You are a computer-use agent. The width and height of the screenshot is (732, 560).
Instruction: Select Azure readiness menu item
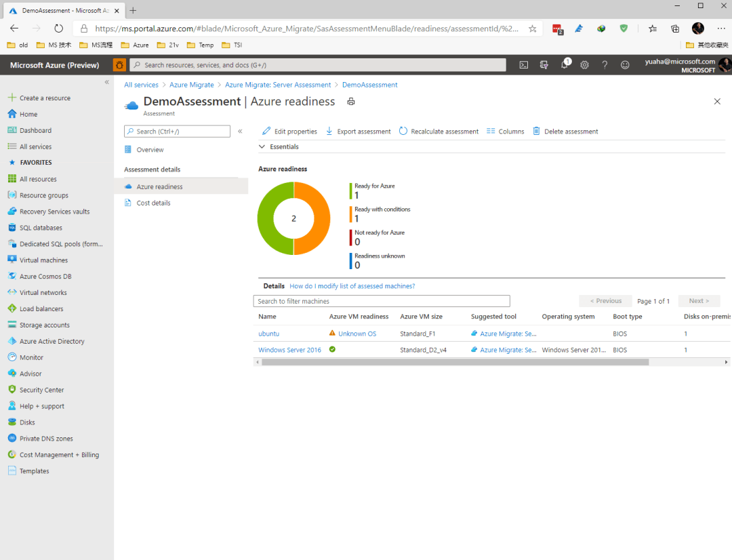click(x=181, y=186)
